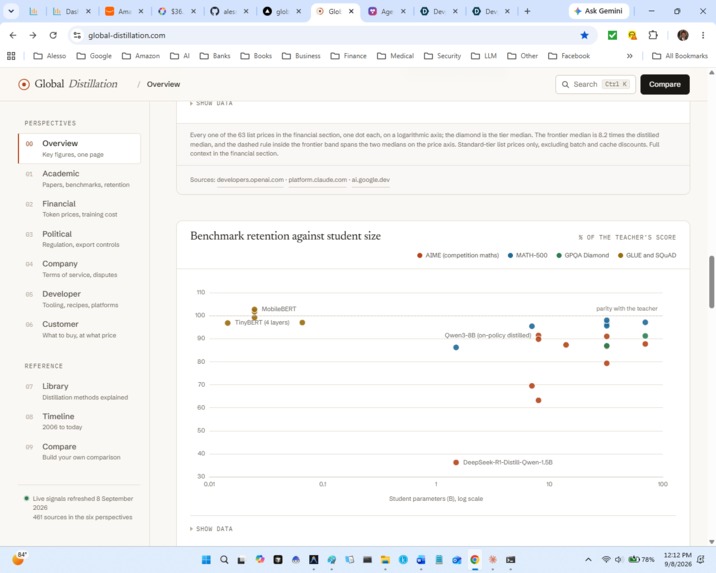Open the Windows Start menu

point(206,559)
